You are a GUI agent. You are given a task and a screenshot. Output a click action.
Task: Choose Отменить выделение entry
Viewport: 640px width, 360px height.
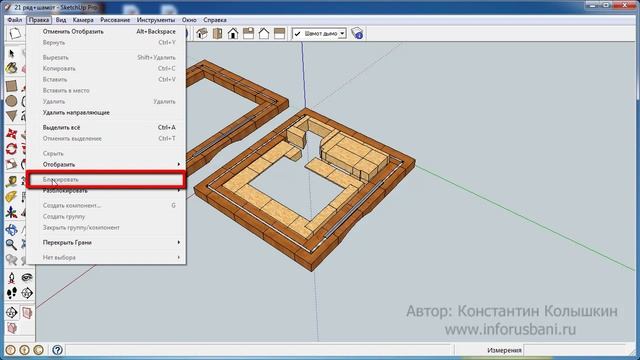(x=106, y=138)
